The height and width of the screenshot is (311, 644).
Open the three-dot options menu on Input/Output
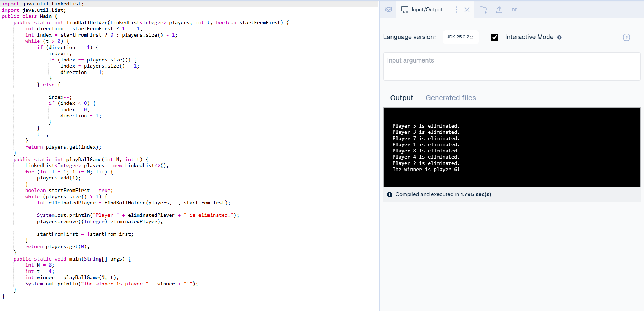(457, 10)
